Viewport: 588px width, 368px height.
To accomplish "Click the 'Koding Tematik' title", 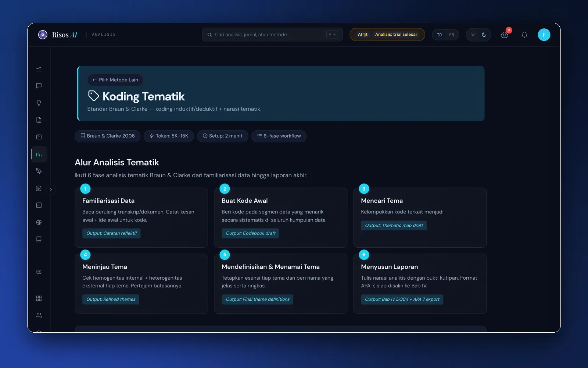I will click(x=143, y=96).
